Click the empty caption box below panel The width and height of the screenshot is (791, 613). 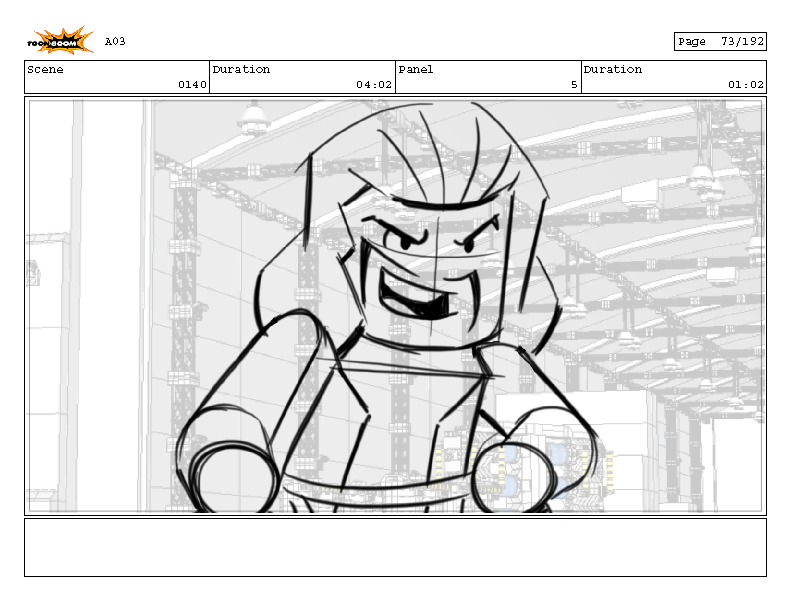[396, 547]
